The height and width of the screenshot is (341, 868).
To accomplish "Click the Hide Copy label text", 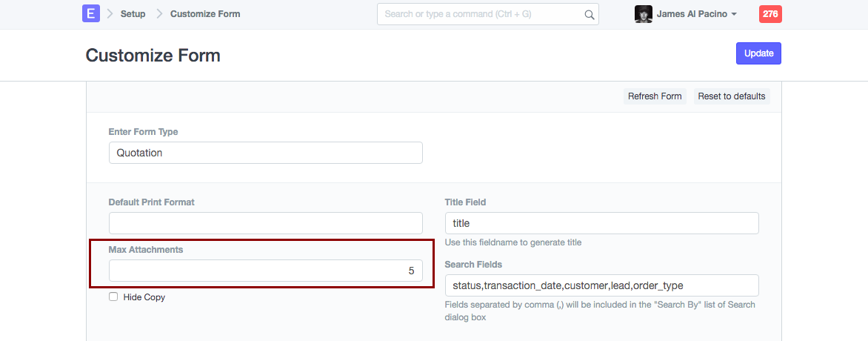I will (x=144, y=297).
